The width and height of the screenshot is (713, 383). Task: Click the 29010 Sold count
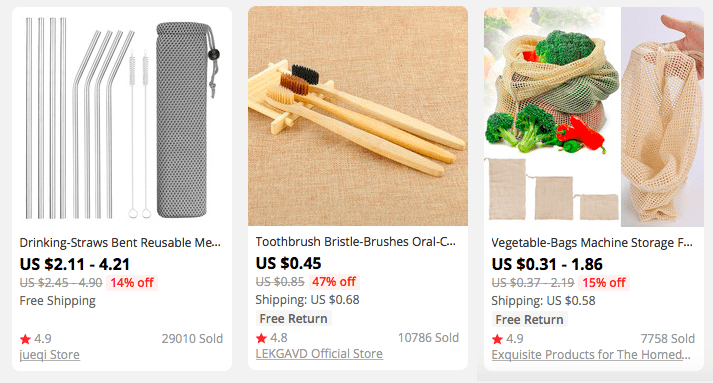192,339
